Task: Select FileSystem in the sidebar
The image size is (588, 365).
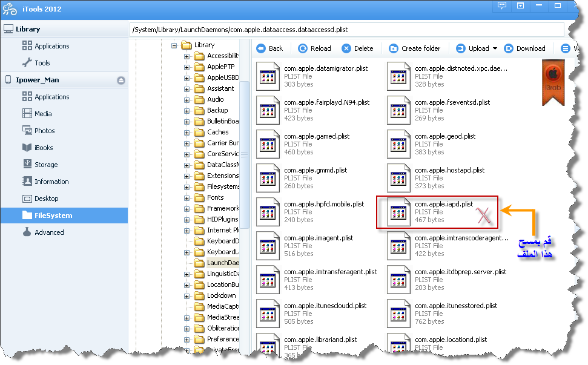Action: pyautogui.click(x=64, y=215)
